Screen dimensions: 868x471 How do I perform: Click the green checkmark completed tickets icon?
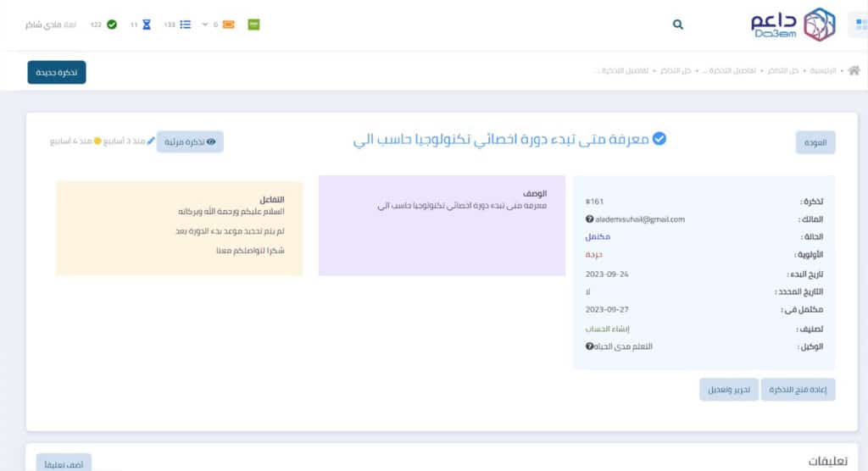112,25
